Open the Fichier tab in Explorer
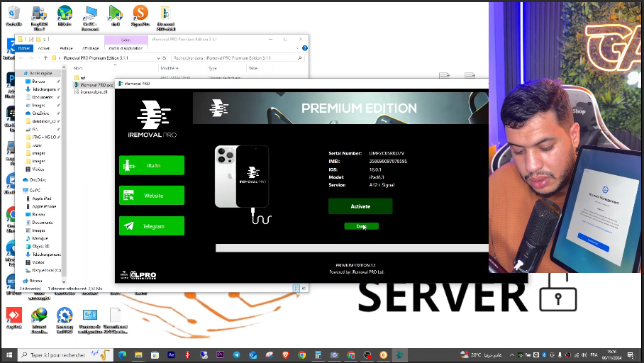Viewport: 644px width, 363px height. pos(24,48)
